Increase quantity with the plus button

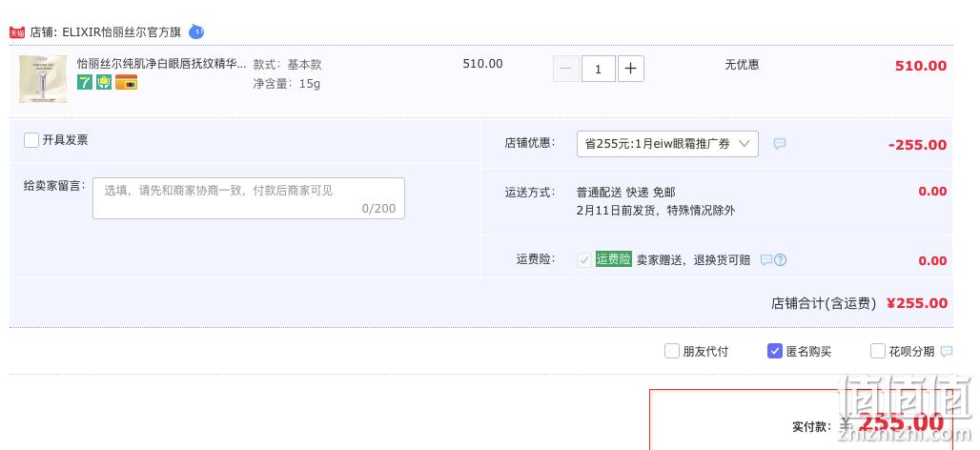pos(631,69)
